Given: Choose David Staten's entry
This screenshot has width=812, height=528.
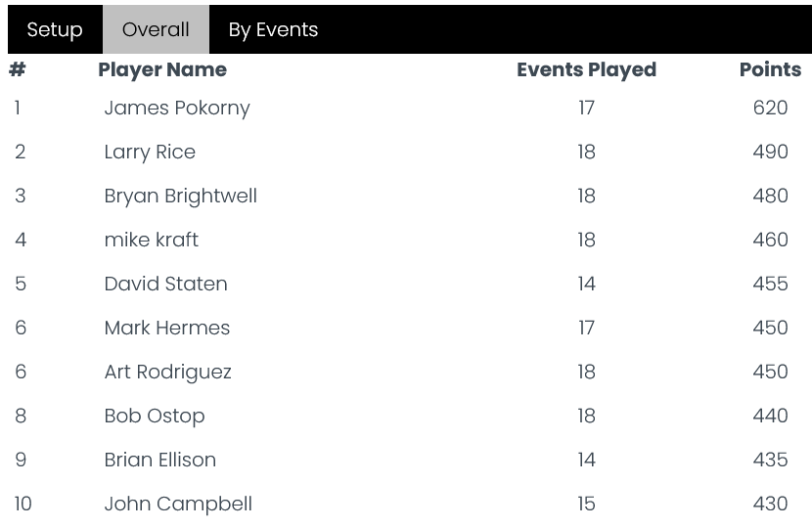Looking at the screenshot, I should [165, 284].
